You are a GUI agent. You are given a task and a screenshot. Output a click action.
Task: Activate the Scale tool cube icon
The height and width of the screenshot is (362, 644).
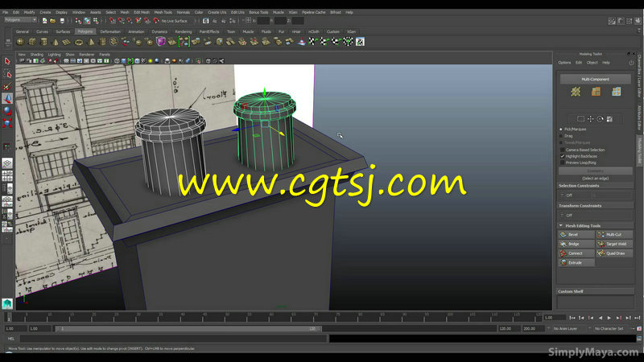(x=7, y=123)
